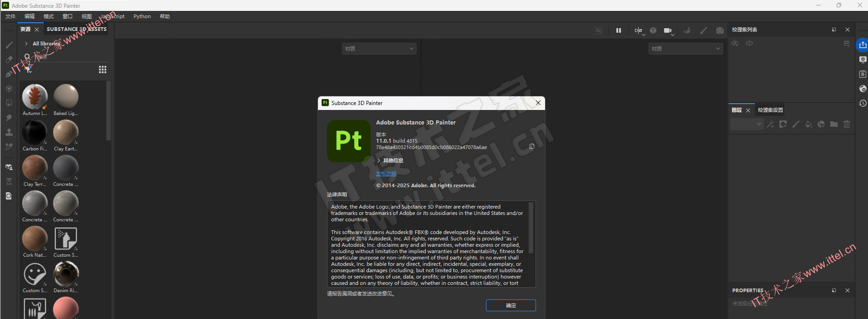Open the Log panel icon in right dock
868x319 pixels.
(863, 74)
